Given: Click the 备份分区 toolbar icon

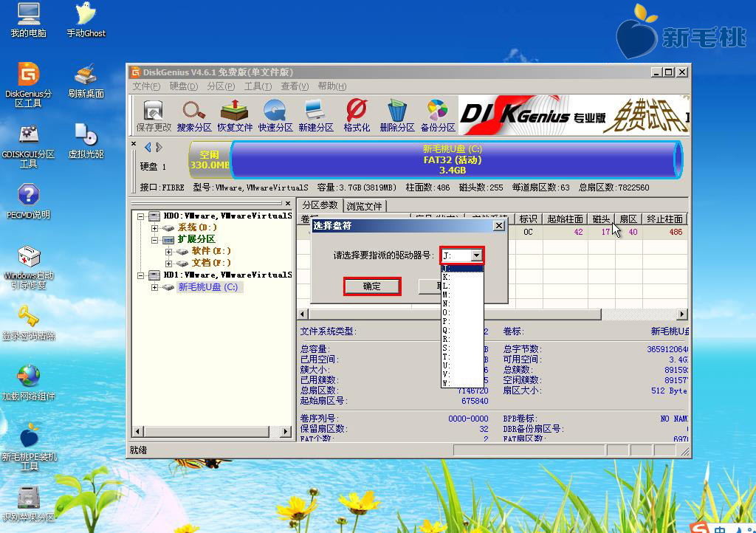Looking at the screenshot, I should (437, 116).
